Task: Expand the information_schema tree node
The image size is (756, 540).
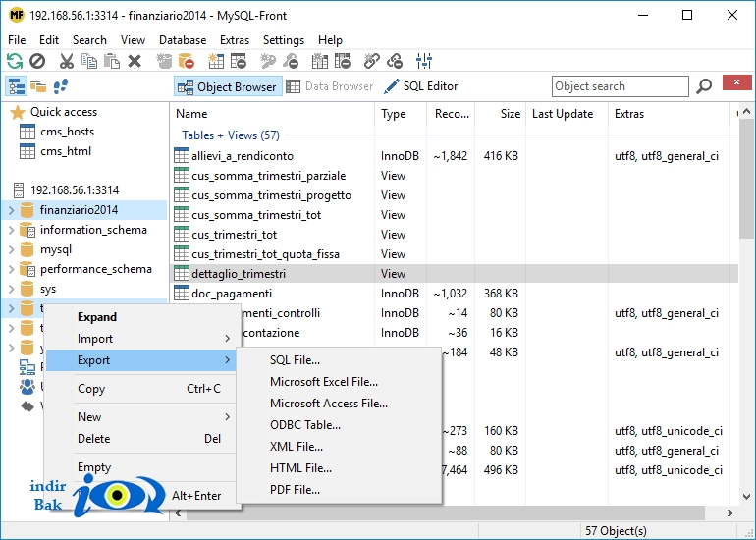Action: click(x=12, y=230)
